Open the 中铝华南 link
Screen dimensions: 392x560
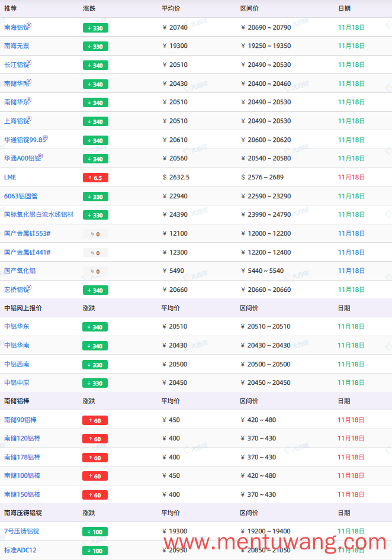click(17, 345)
